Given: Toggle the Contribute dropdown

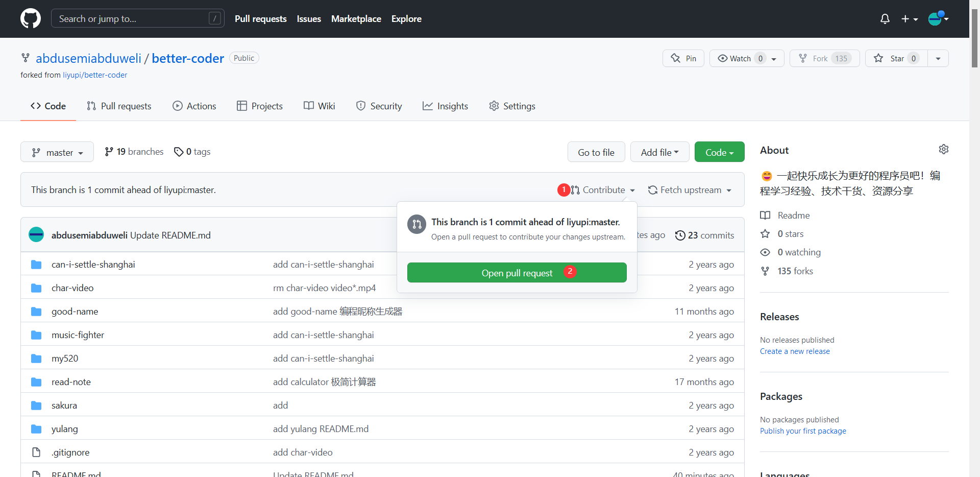Looking at the screenshot, I should pyautogui.click(x=603, y=190).
